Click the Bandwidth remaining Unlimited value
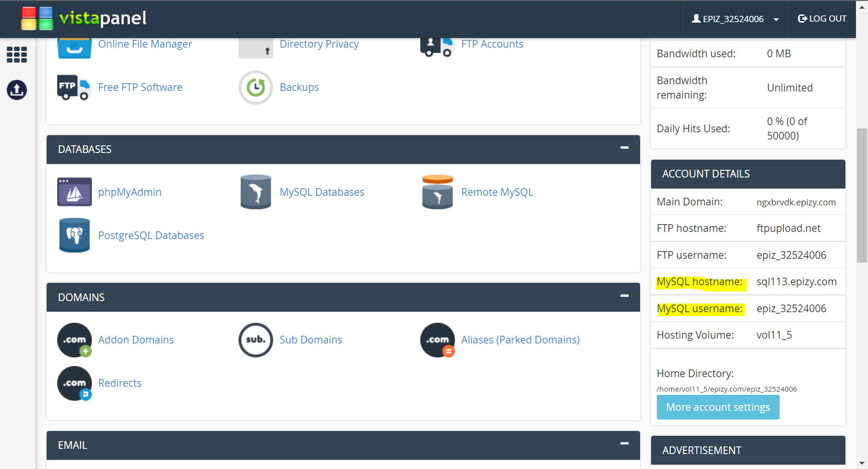Viewport: 868px width, 469px height. pyautogui.click(x=790, y=88)
